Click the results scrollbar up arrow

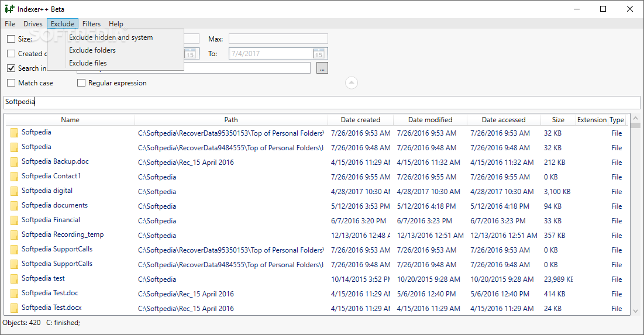[635, 118]
